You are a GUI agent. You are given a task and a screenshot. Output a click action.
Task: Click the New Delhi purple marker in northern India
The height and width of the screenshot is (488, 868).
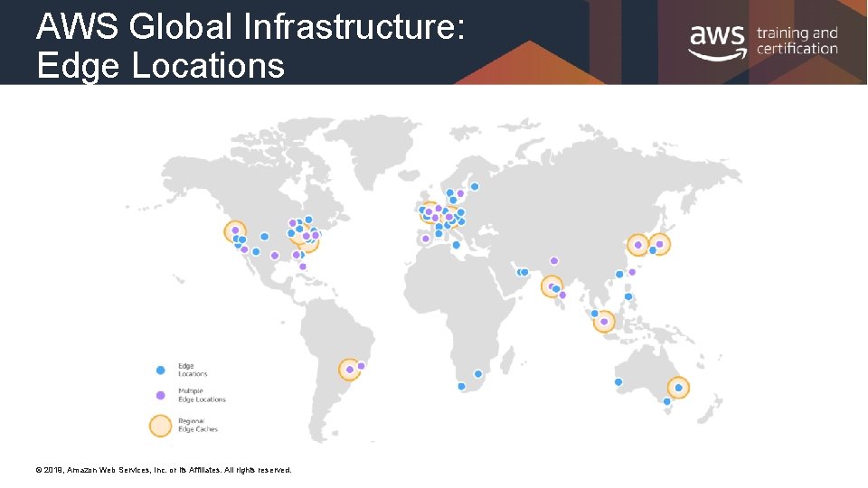[554, 260]
